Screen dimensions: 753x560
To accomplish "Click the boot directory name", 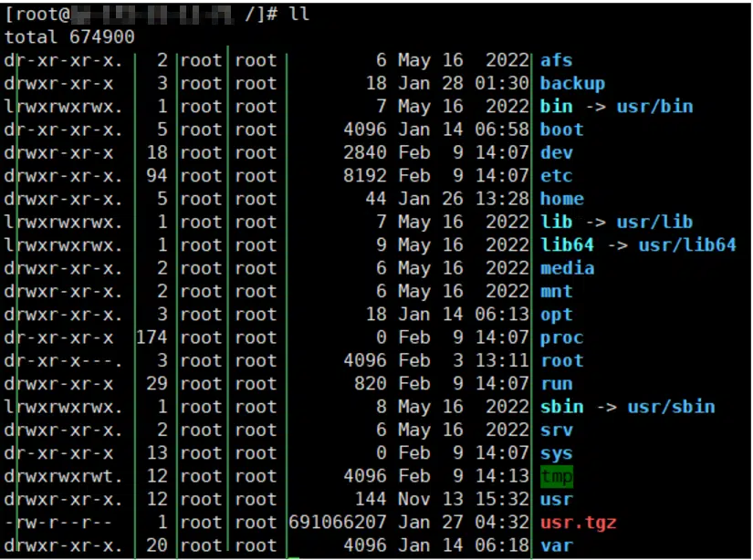I will 562,130.
